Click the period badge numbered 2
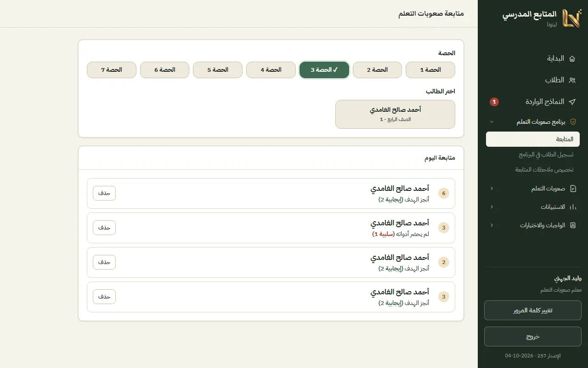The image size is (588, 368). (444, 262)
